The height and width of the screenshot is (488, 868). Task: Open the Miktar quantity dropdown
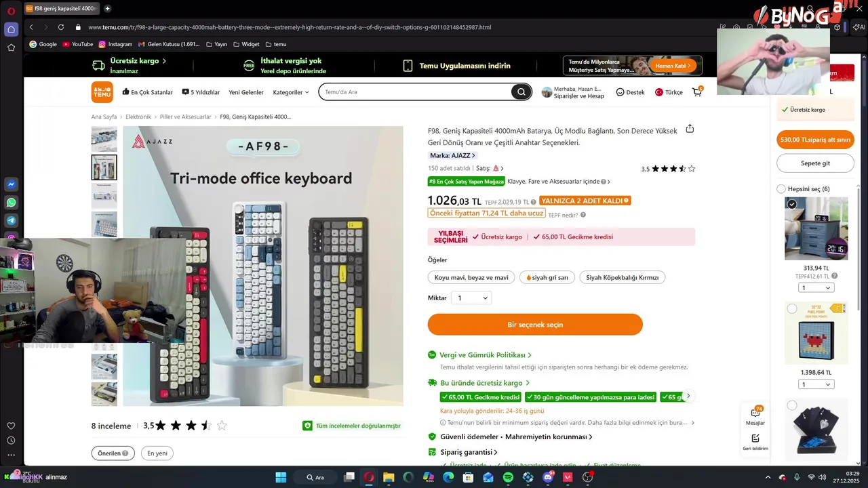[471, 298]
